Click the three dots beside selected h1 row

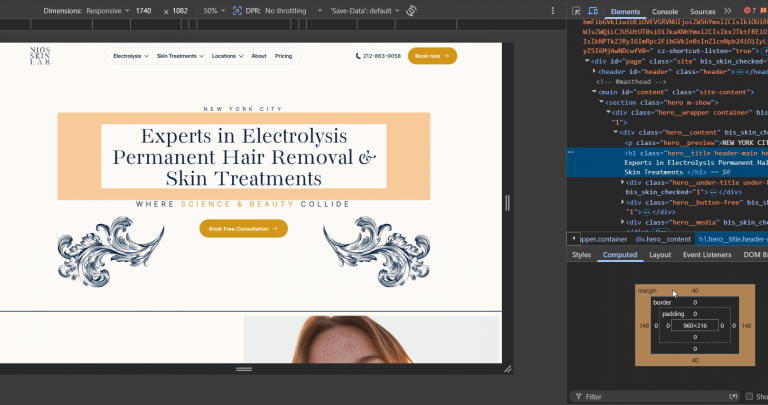pyautogui.click(x=570, y=152)
